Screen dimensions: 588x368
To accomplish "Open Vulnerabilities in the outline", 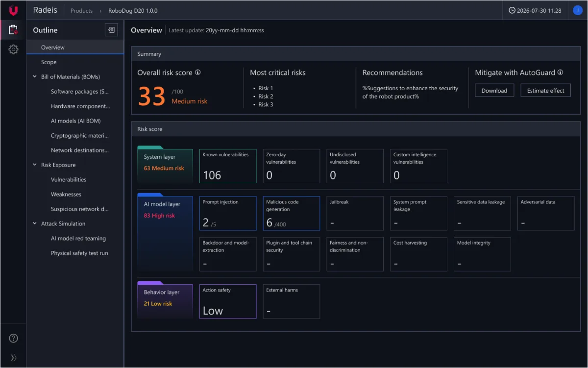I will (75, 180).
